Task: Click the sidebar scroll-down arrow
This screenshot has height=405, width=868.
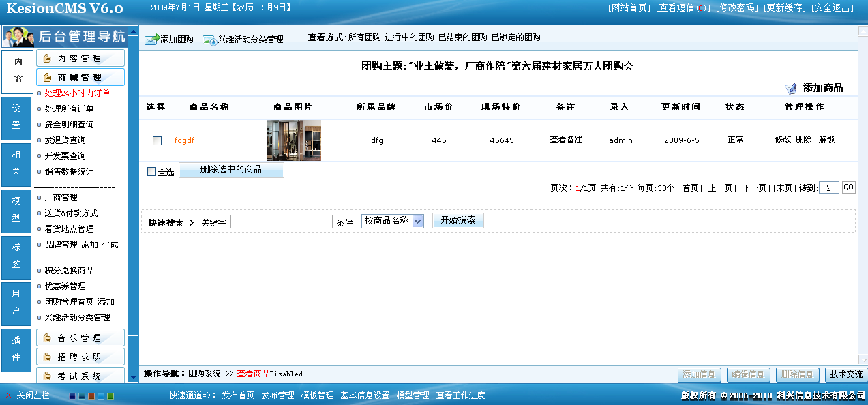Action: (x=132, y=377)
